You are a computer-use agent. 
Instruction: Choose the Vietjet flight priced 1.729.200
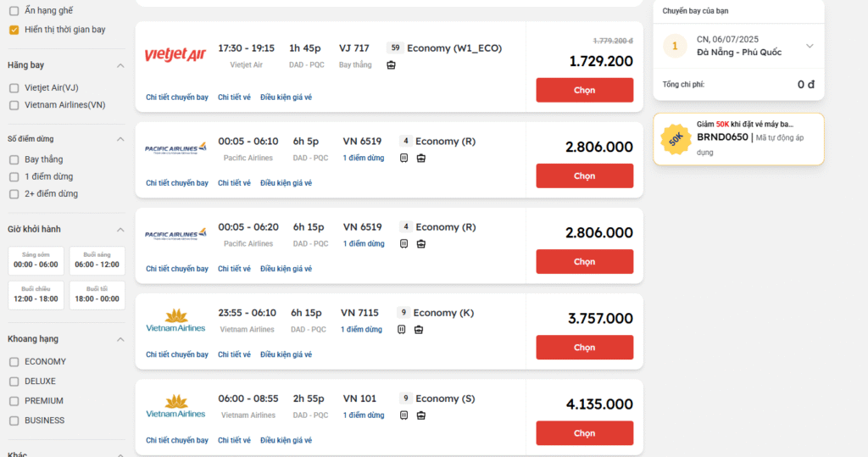(x=585, y=90)
